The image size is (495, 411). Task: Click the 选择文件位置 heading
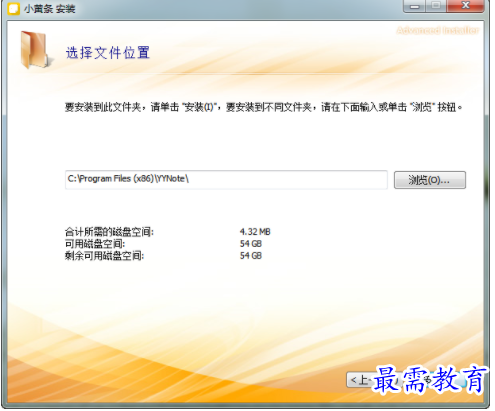(108, 53)
